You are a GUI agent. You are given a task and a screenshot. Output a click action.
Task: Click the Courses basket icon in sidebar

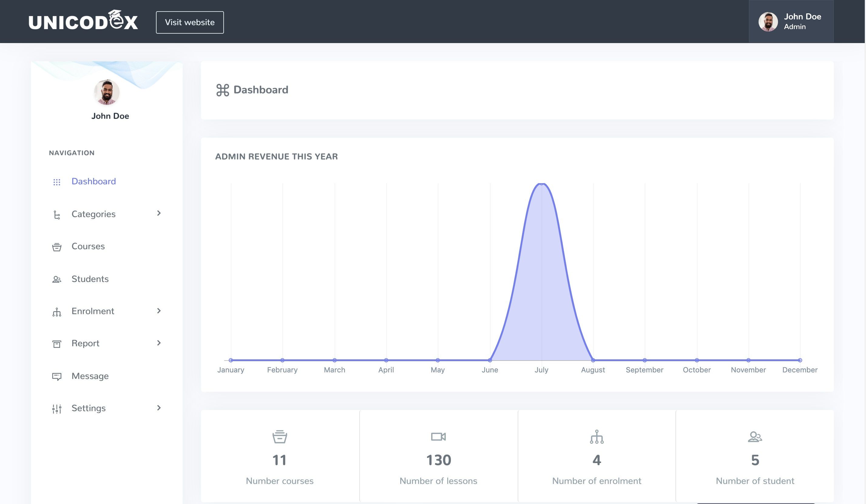click(x=57, y=247)
